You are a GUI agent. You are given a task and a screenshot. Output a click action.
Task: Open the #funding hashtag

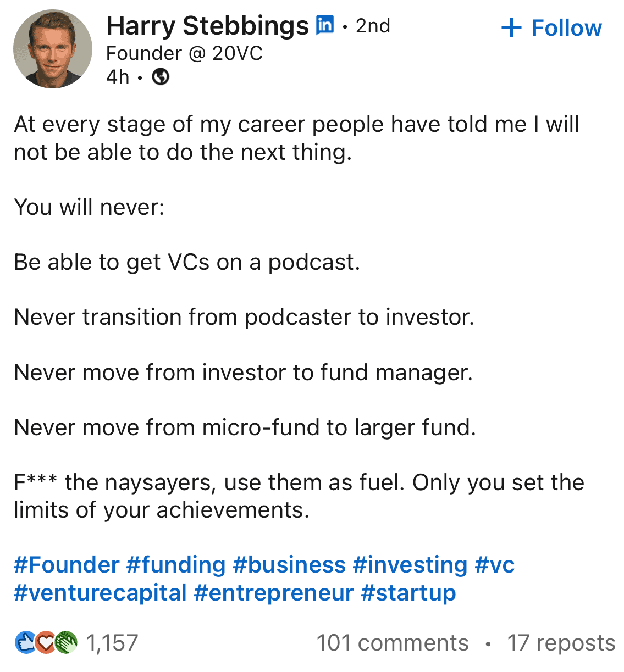pyautogui.click(x=176, y=565)
